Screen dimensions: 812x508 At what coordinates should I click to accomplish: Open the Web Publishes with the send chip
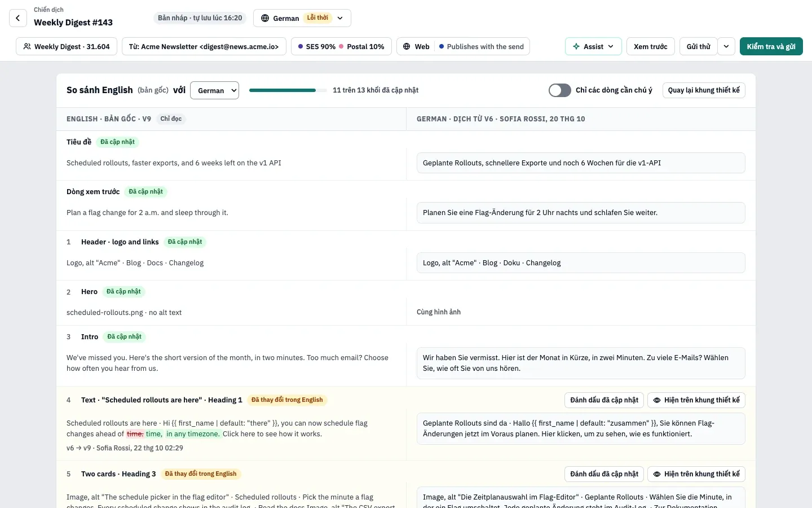click(x=463, y=46)
